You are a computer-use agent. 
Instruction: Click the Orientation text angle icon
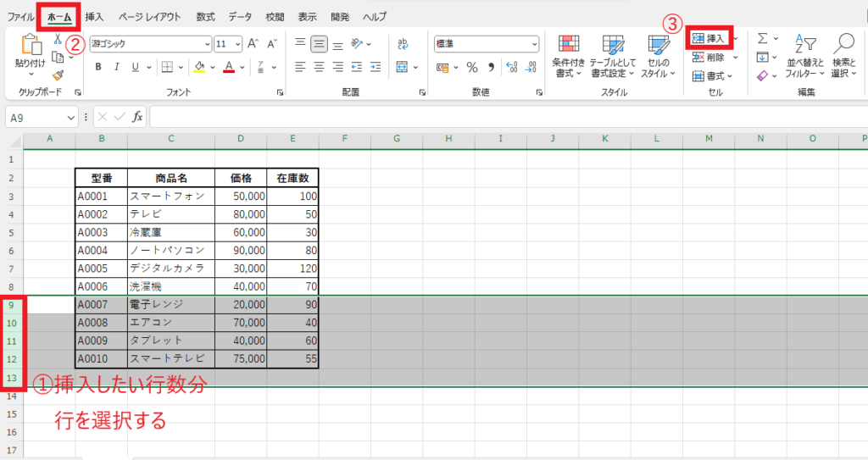[x=357, y=44]
